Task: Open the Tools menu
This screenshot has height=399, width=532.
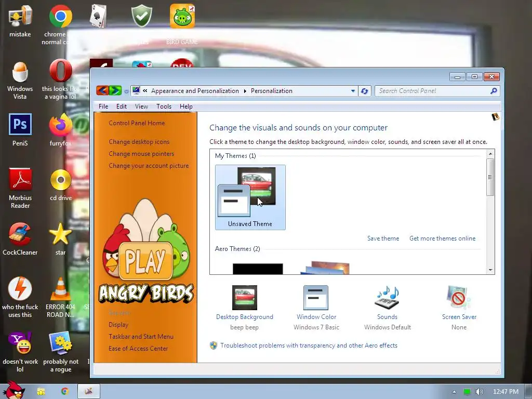Action: pyautogui.click(x=164, y=107)
